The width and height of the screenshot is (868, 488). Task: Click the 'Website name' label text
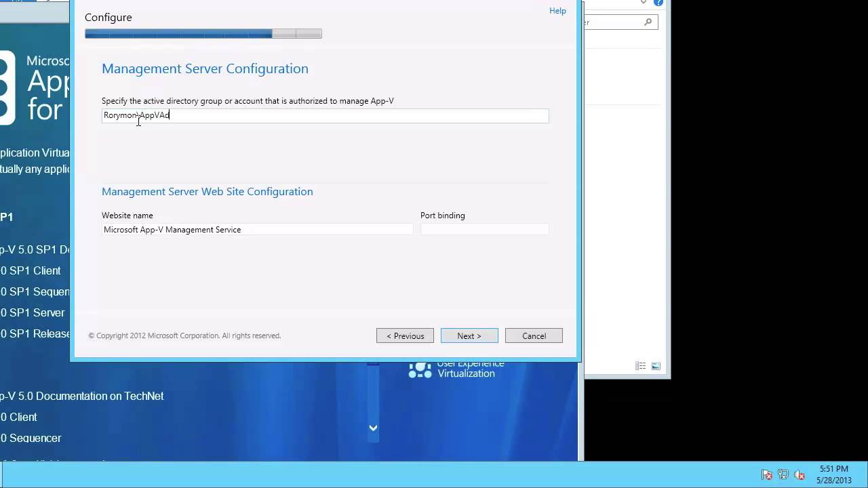127,216
